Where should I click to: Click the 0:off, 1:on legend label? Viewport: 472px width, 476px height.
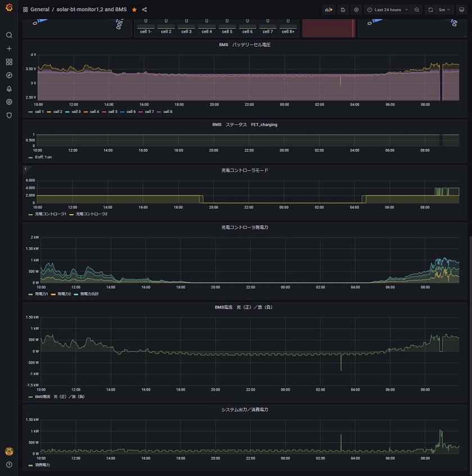tap(43, 157)
